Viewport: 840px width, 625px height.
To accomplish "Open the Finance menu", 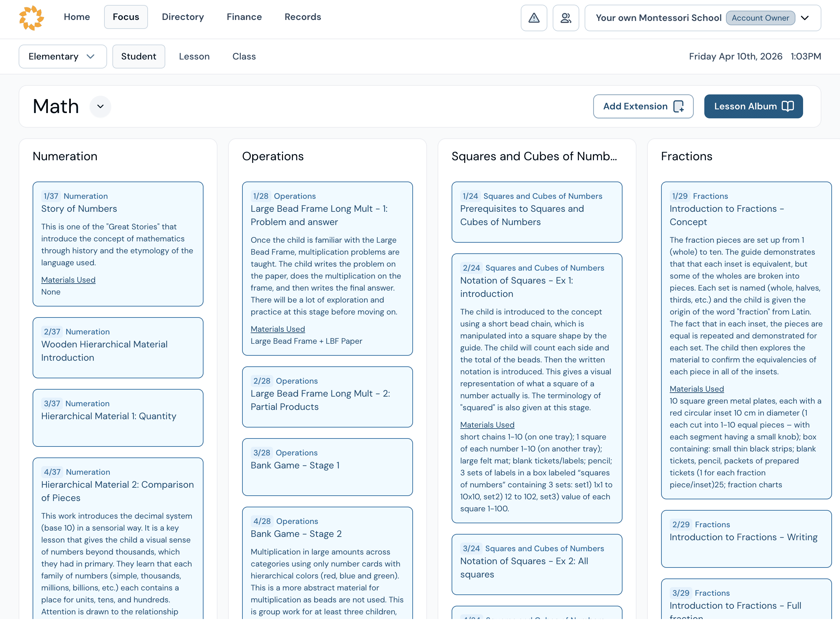I will (244, 17).
